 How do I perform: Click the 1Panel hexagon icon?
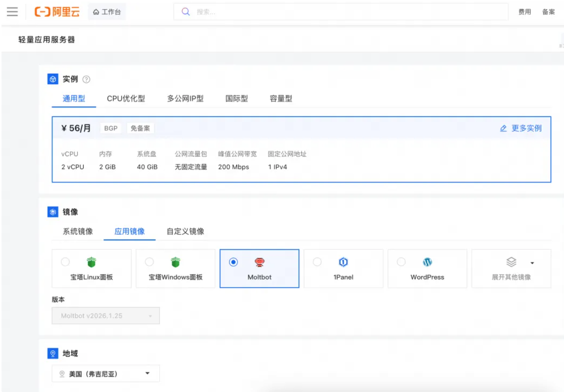343,262
